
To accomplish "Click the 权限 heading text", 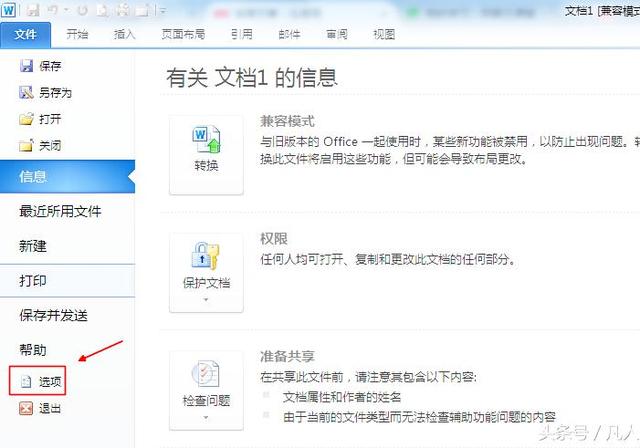I will pos(274,239).
